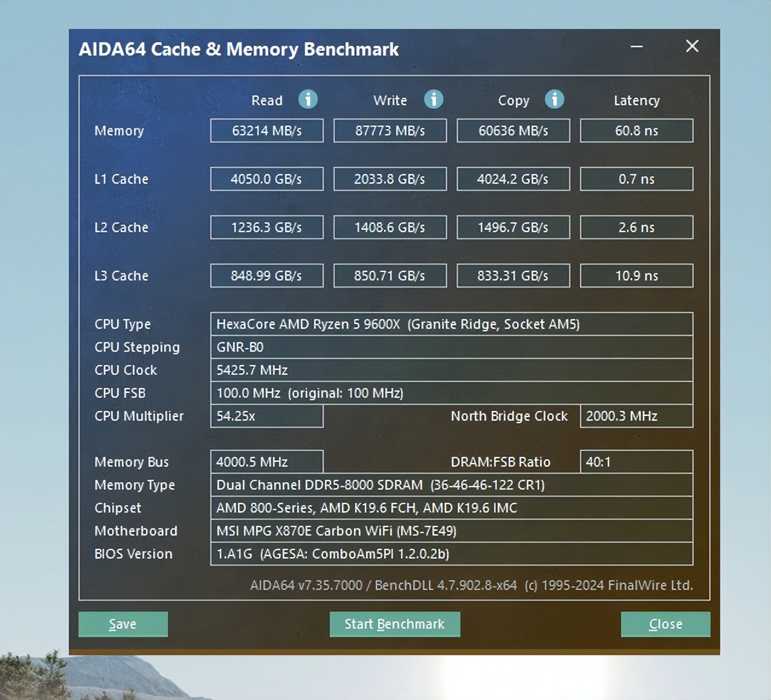Viewport: 771px width, 700px height.
Task: Click the Memory Bus value 4000.5 MHz
Action: [267, 462]
